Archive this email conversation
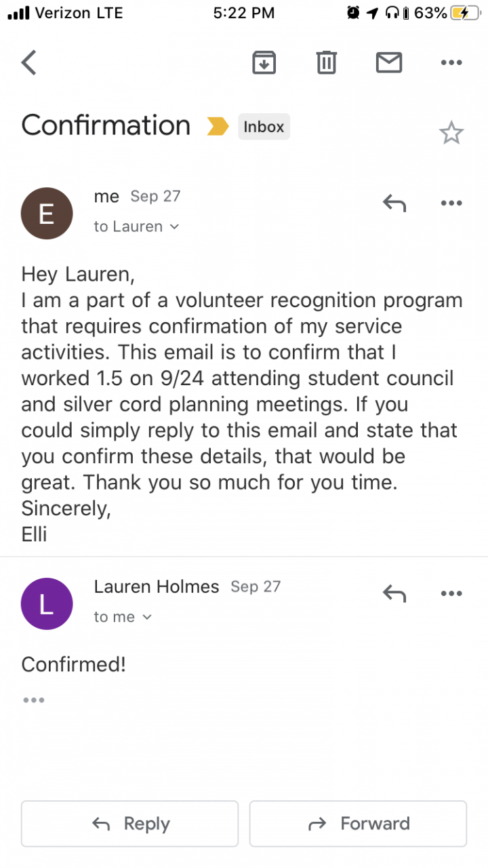488x868 pixels. [264, 62]
